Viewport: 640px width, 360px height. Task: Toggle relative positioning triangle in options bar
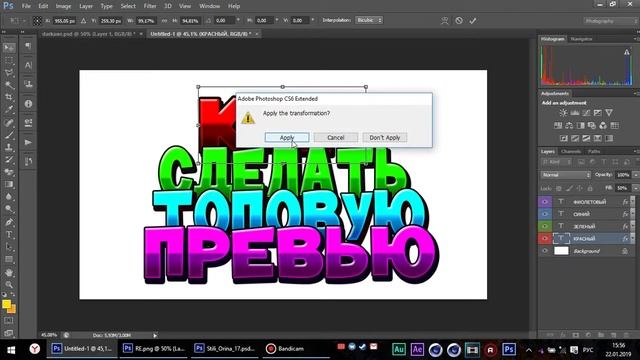tap(83, 20)
